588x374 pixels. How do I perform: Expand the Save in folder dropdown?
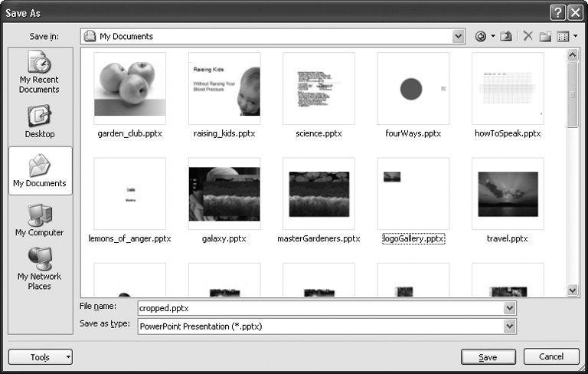458,36
